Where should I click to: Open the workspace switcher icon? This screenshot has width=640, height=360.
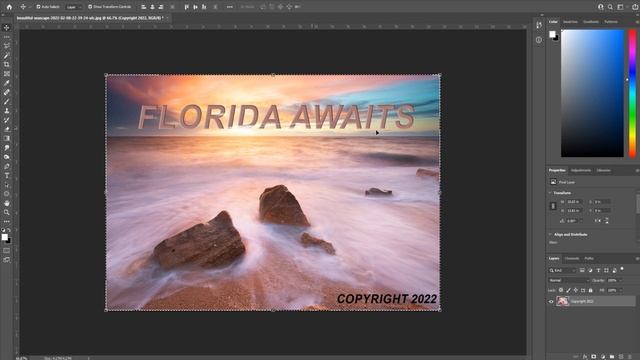coord(620,7)
